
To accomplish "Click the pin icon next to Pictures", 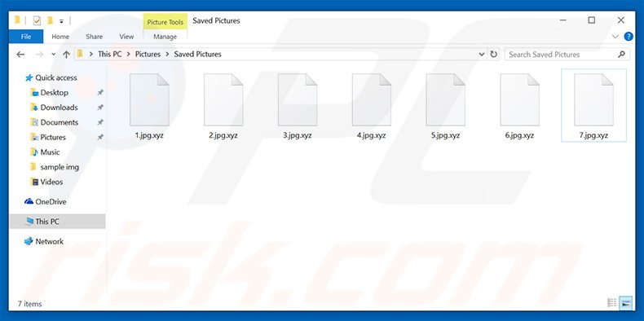I will [x=99, y=138].
